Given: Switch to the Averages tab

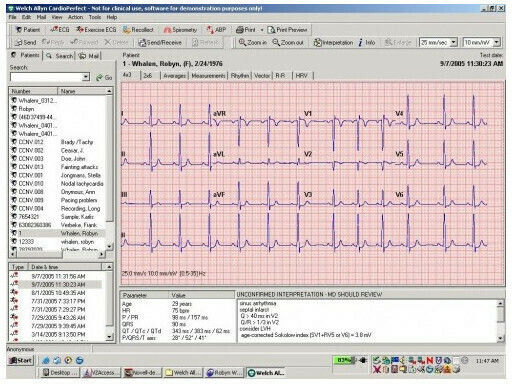Looking at the screenshot, I should pos(174,76).
